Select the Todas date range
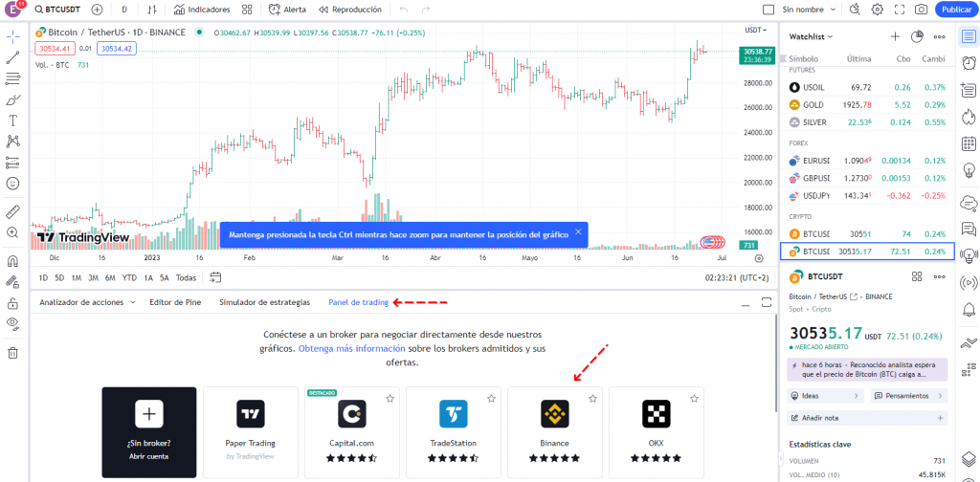Image resolution: width=980 pixels, height=482 pixels. coord(186,278)
